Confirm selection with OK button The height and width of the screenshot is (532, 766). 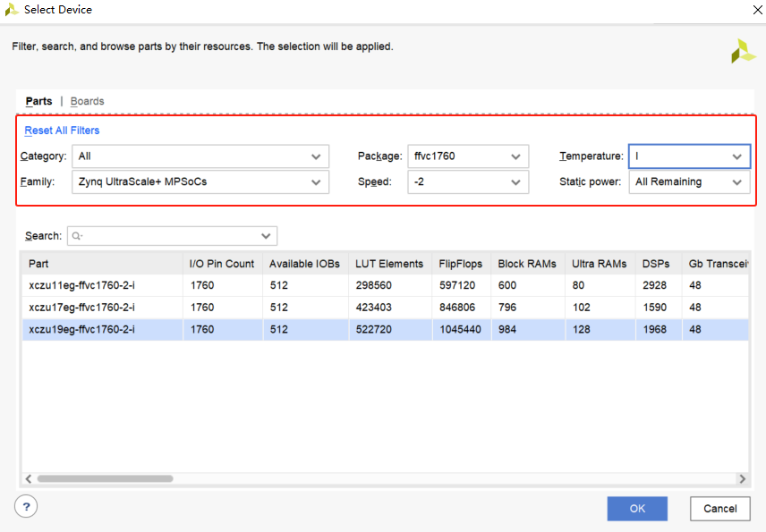[637, 509]
